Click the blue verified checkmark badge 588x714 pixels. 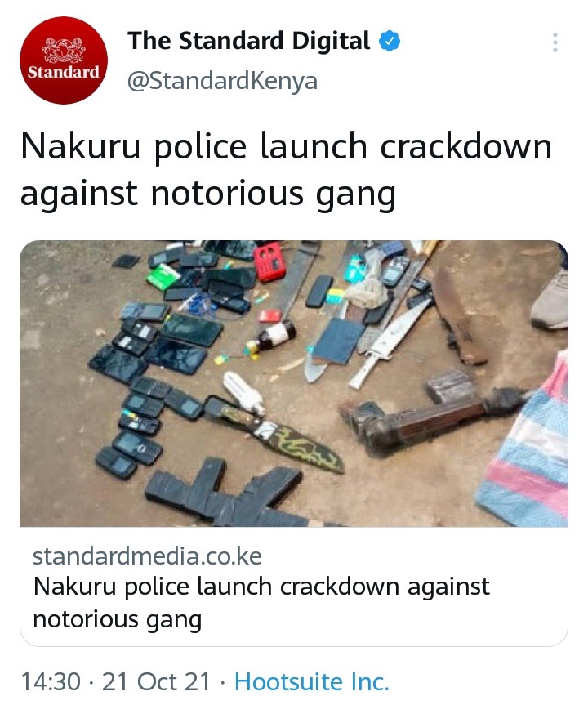pyautogui.click(x=390, y=41)
